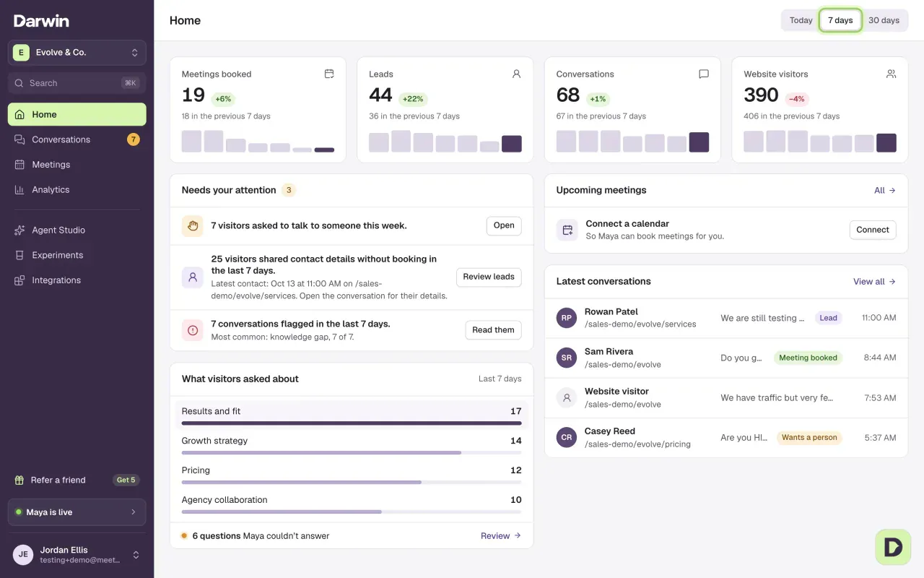Expand the Evolve & Co. workspace switcher
This screenshot has height=578, width=924.
pyautogui.click(x=77, y=52)
